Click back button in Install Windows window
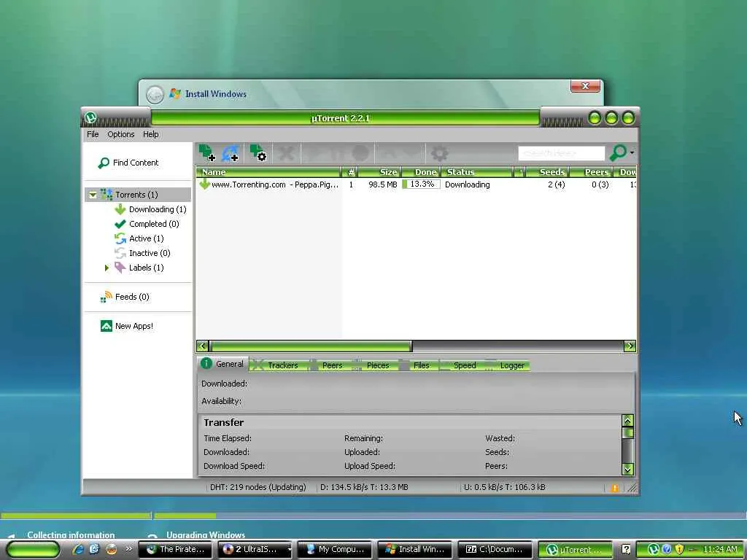747x560 pixels. [155, 95]
